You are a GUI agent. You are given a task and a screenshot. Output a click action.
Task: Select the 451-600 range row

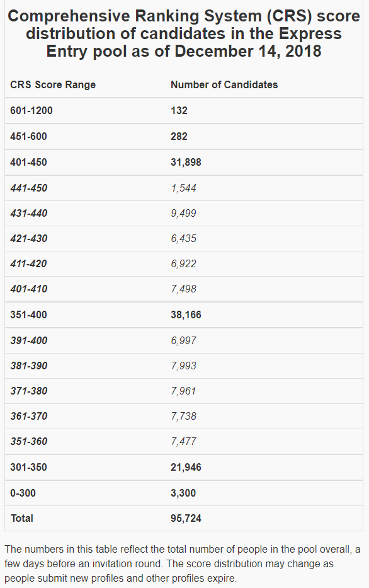(184, 137)
